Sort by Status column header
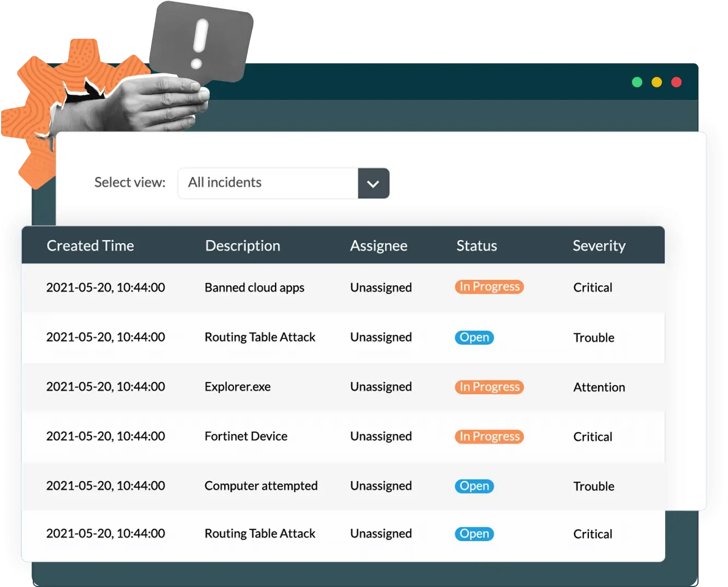Image resolution: width=728 pixels, height=587 pixels. 476,245
